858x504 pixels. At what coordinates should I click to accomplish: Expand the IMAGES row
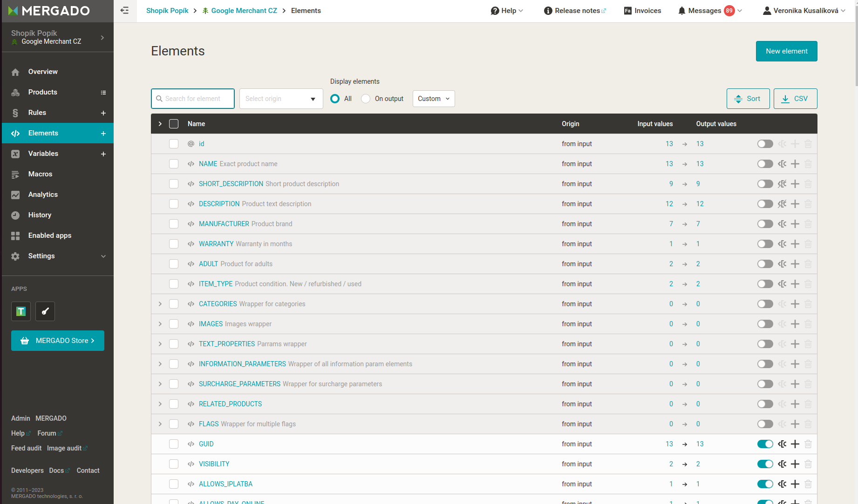[160, 324]
